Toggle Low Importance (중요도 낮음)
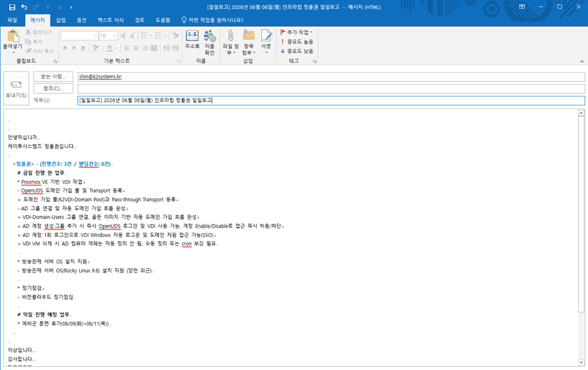 pyautogui.click(x=297, y=51)
